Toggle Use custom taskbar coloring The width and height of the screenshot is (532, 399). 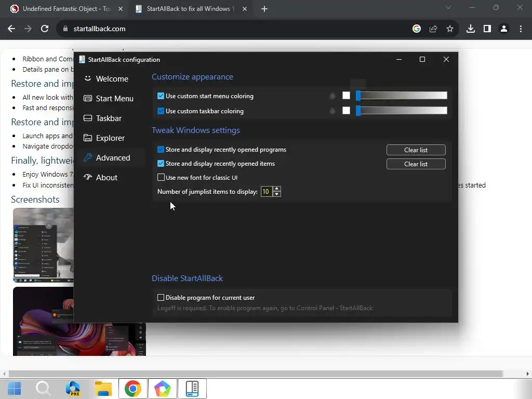(x=161, y=111)
